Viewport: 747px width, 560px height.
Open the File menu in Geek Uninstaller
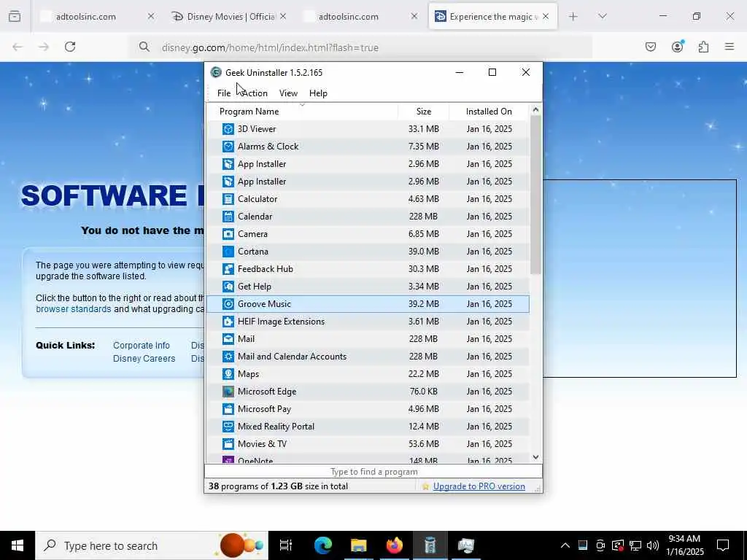coord(224,93)
